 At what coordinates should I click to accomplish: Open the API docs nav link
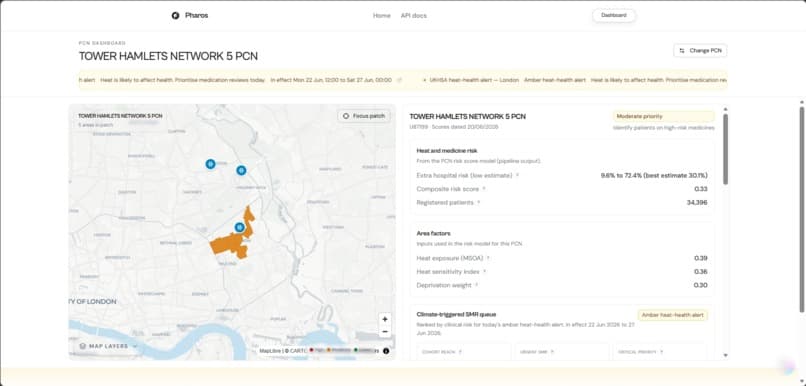[414, 15]
